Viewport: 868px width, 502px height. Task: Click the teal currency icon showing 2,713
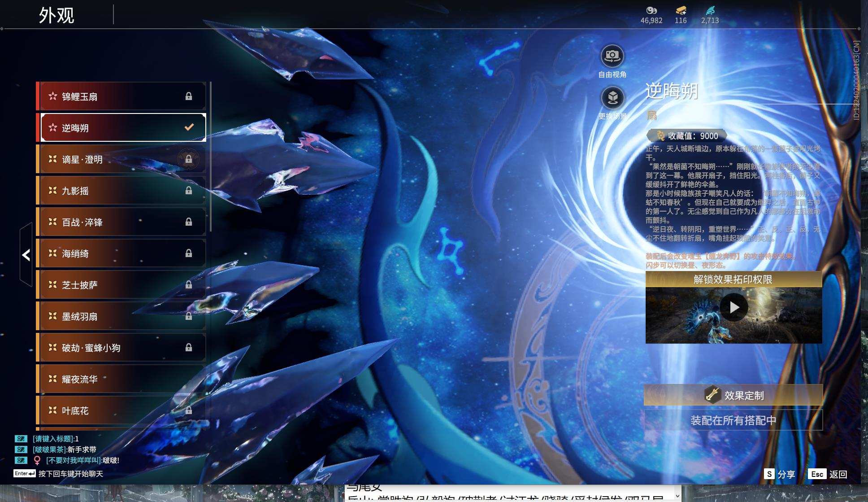[x=710, y=10]
